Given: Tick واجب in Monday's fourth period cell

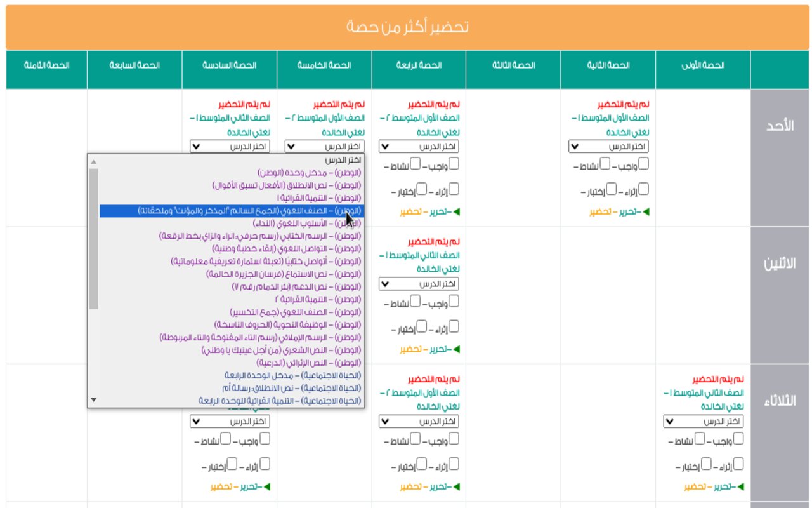Looking at the screenshot, I should 454,302.
